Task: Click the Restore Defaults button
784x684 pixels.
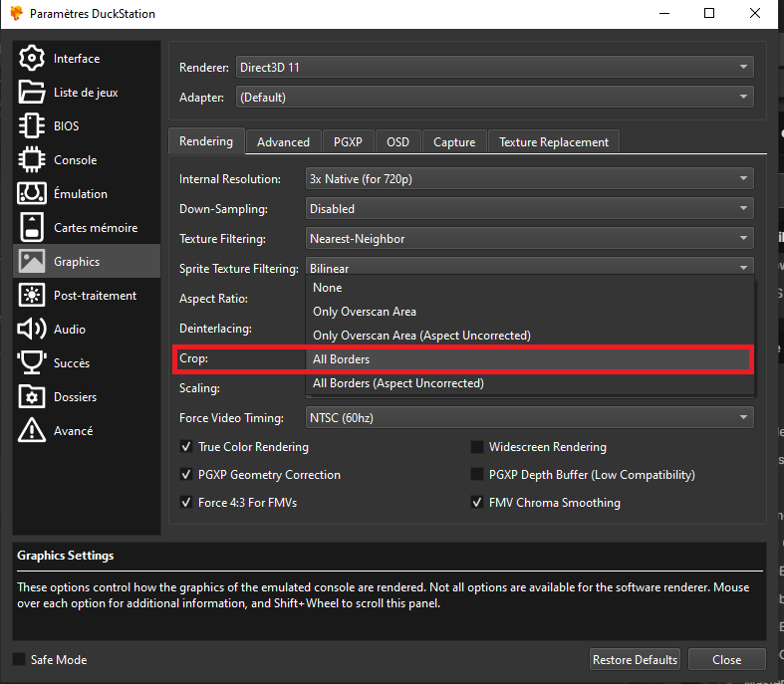Action: pos(635,659)
